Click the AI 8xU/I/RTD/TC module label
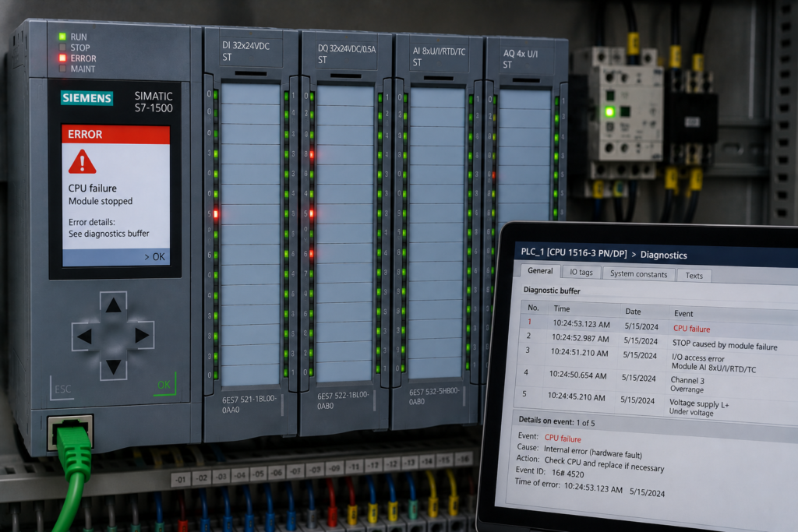798x532 pixels. (439, 56)
